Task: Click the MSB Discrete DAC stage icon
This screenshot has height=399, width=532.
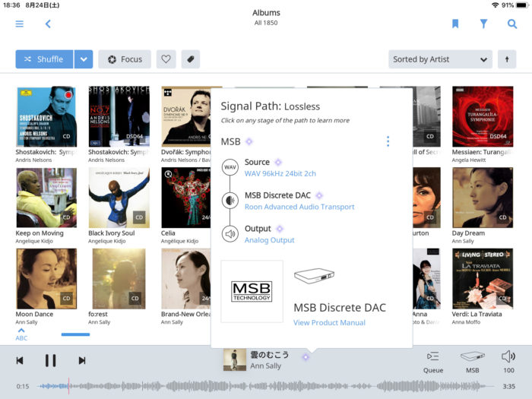Action: tap(230, 200)
